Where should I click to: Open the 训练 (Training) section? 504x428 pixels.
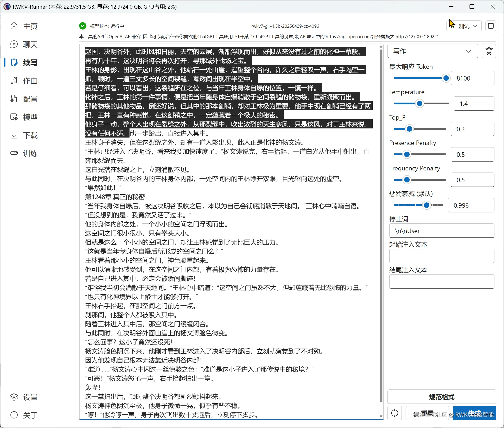pos(30,153)
